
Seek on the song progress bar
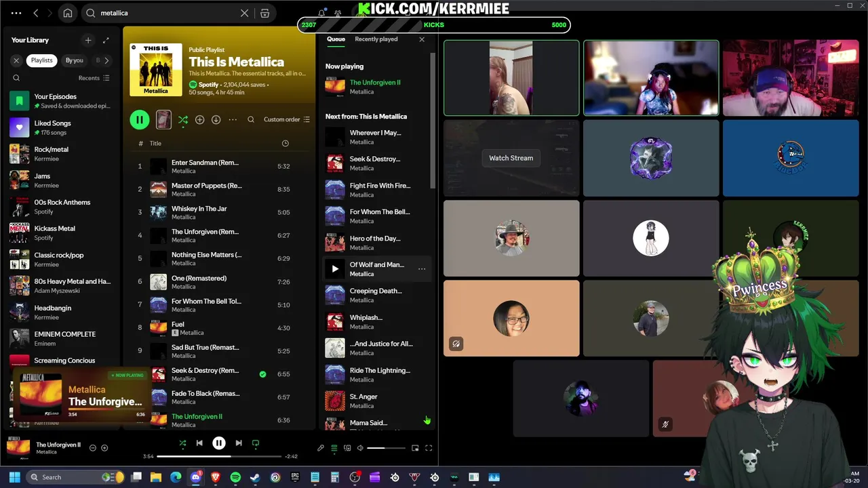(218, 456)
